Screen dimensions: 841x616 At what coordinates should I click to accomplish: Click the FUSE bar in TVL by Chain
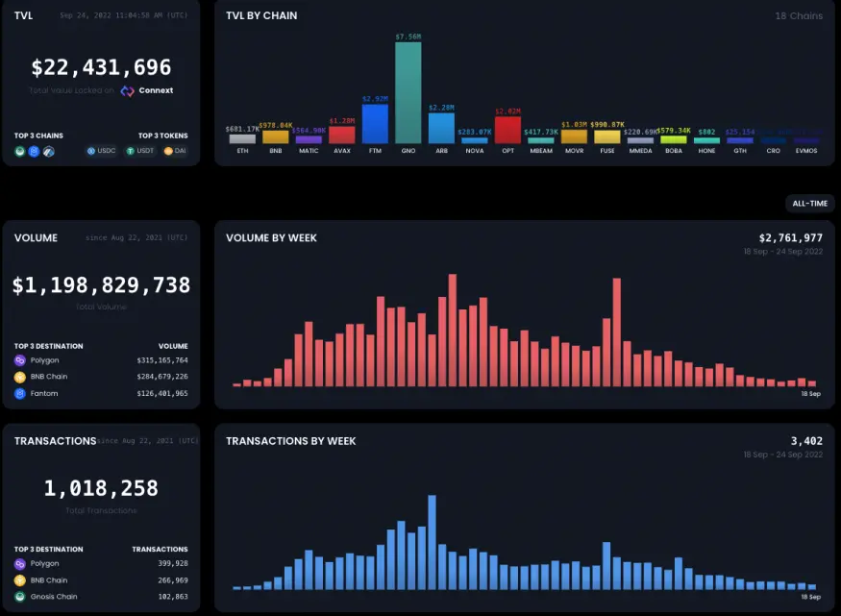tap(607, 137)
